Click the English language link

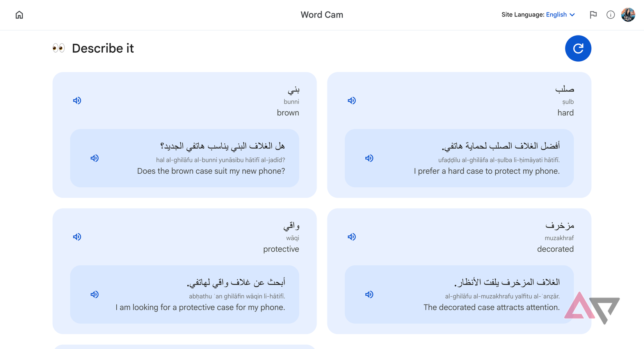point(557,14)
